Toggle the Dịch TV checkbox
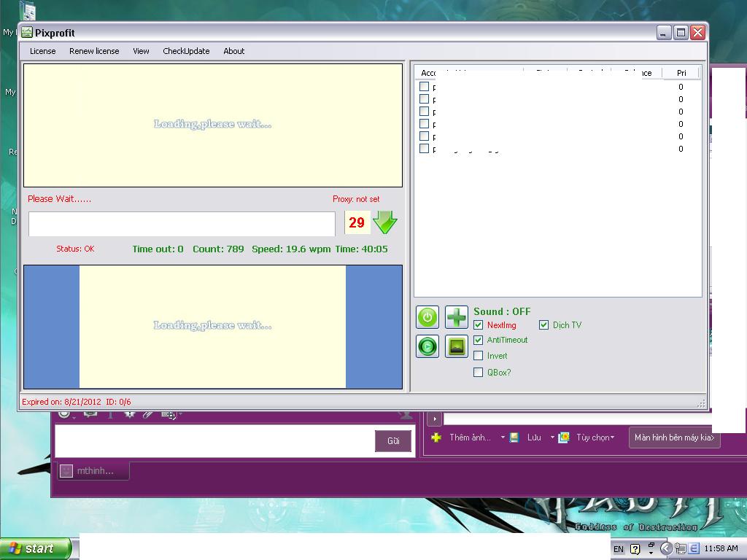 543,325
